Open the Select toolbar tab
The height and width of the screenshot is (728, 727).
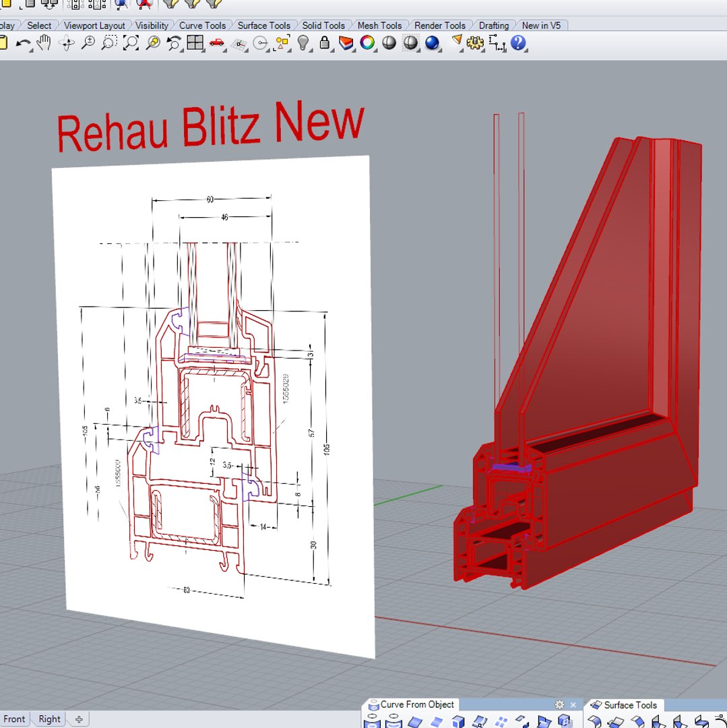coord(39,26)
